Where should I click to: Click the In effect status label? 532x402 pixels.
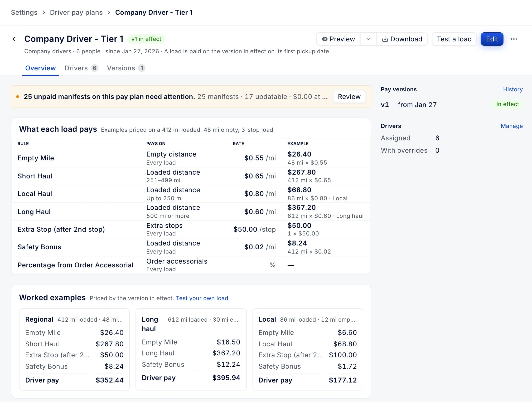point(508,104)
